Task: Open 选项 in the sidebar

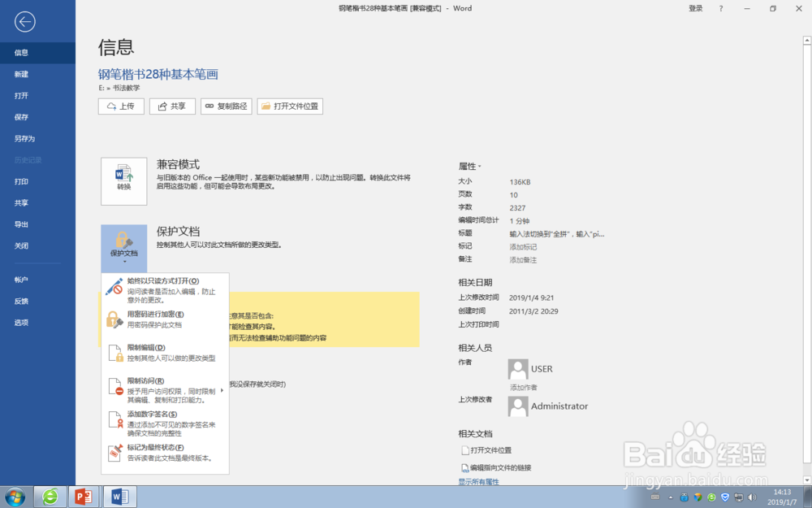Action: [37, 323]
